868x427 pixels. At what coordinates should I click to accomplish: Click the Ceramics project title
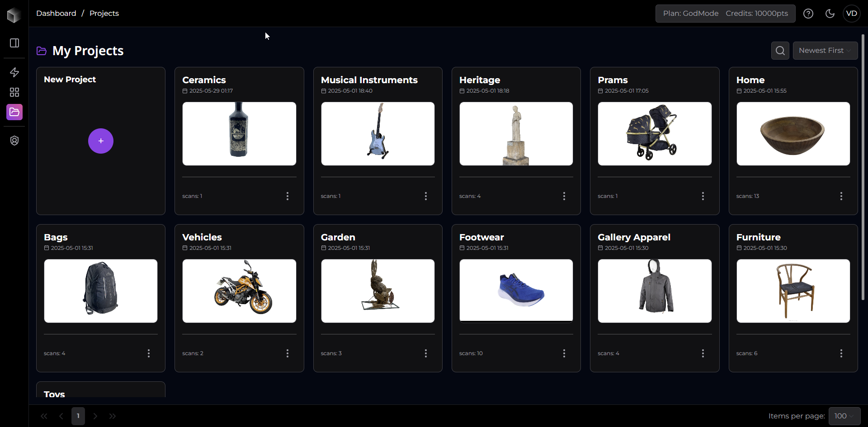204,80
